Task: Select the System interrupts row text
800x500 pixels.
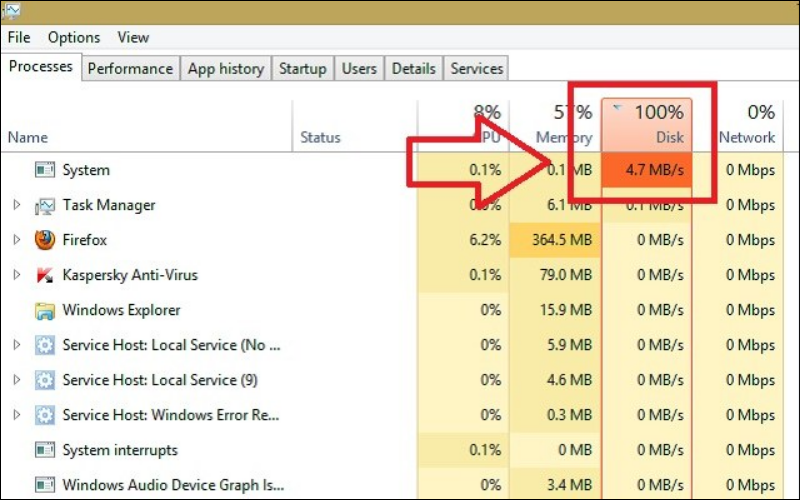Action: 120,450
